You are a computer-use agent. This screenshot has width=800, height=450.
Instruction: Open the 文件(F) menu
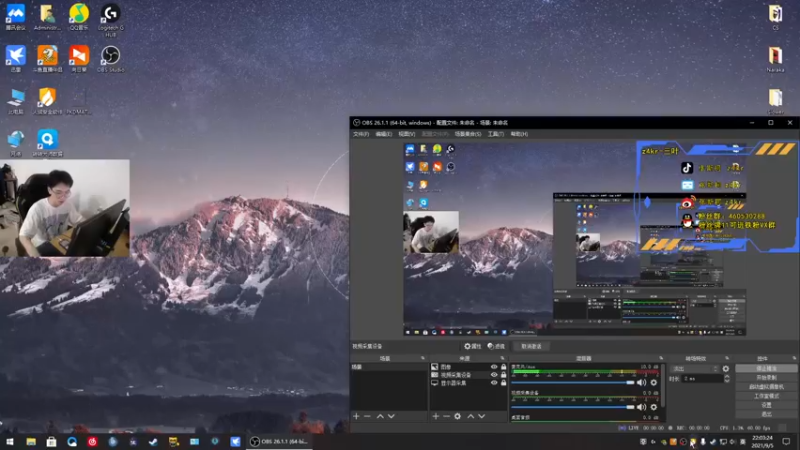361,134
